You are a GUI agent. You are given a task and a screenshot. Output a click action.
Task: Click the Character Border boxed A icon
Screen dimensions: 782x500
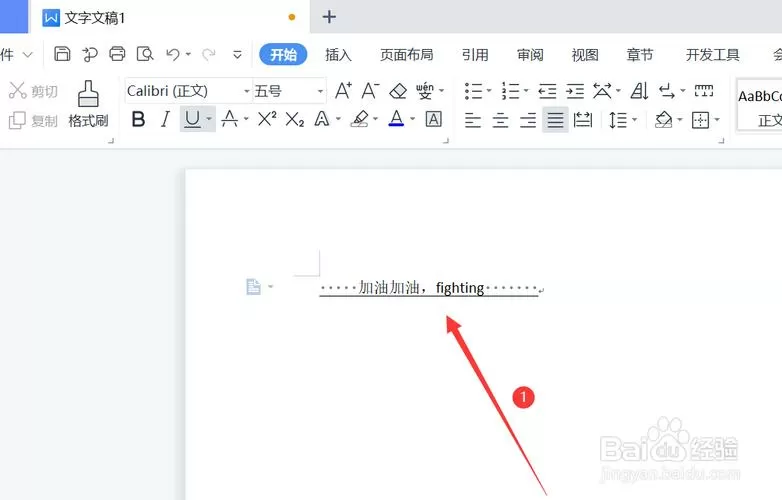coord(433,119)
